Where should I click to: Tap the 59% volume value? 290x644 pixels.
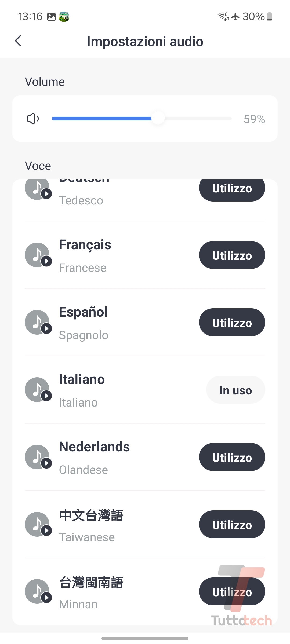coord(254,119)
